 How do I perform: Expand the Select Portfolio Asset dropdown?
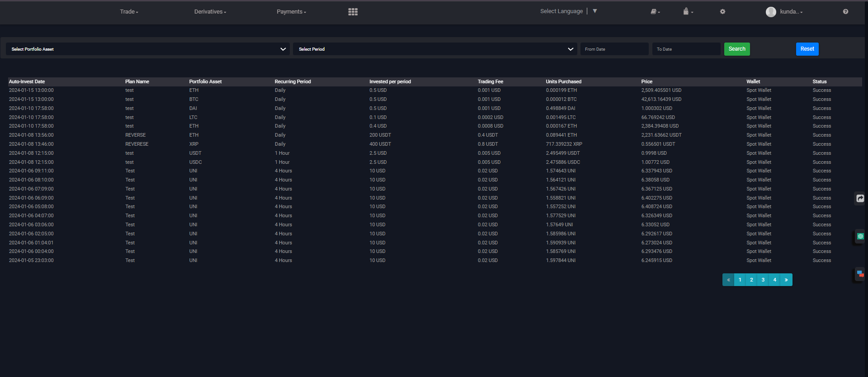click(x=148, y=49)
